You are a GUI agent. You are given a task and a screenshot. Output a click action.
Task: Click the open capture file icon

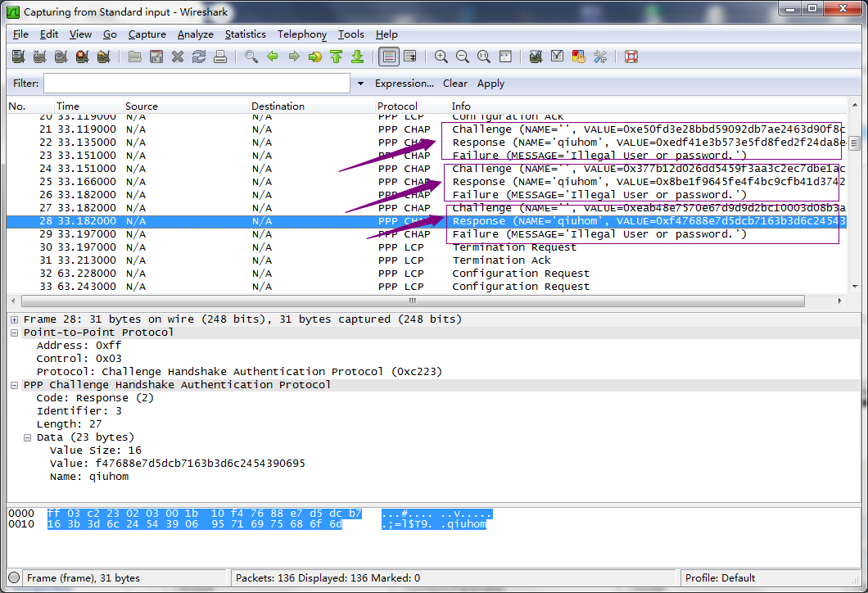pyautogui.click(x=134, y=57)
